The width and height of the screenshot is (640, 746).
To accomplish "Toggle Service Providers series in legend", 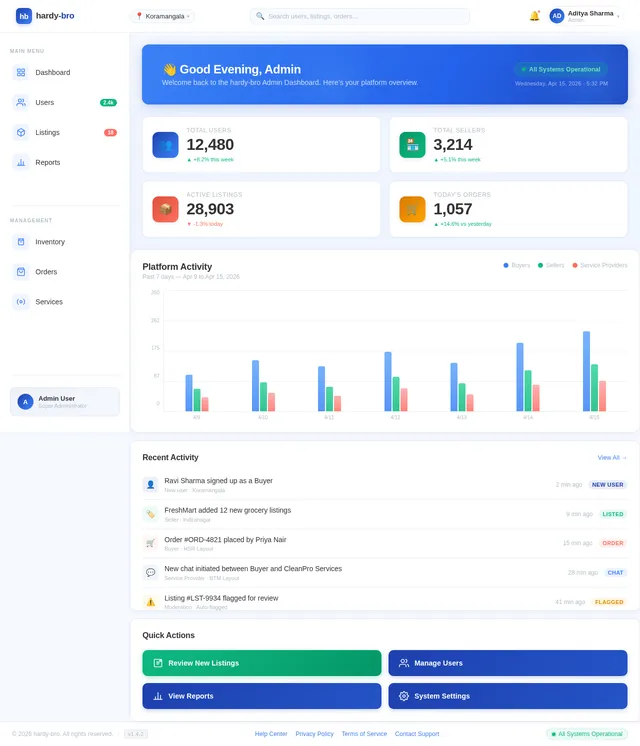I will coord(600,265).
